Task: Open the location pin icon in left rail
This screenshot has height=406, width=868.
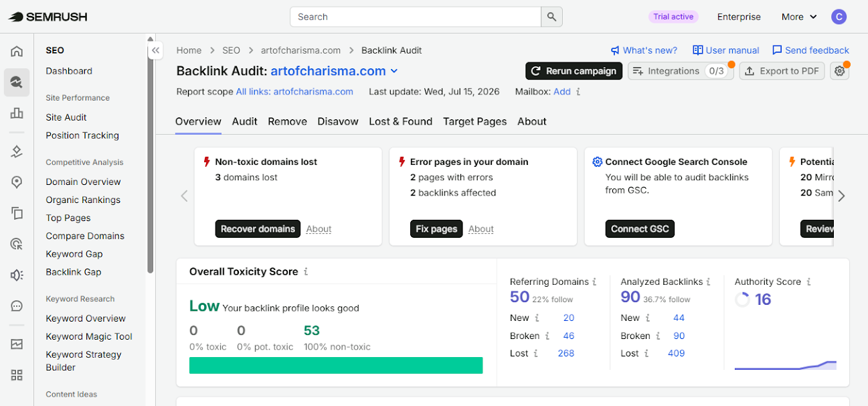Action: pyautogui.click(x=17, y=182)
